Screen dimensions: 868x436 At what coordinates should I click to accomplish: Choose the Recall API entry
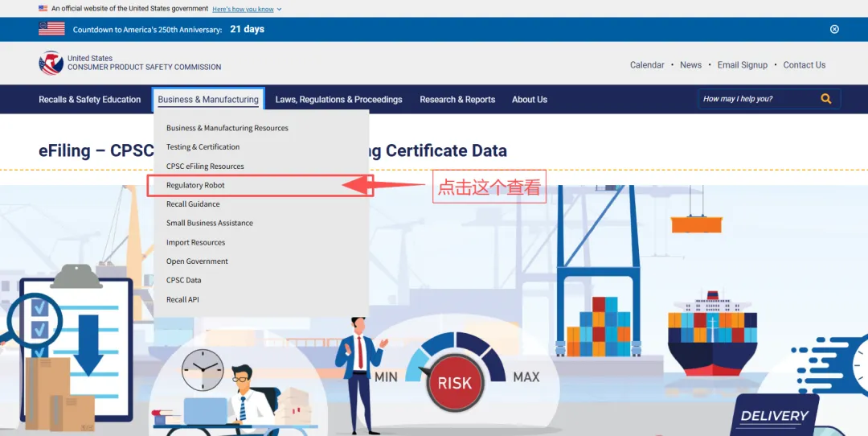pos(182,299)
